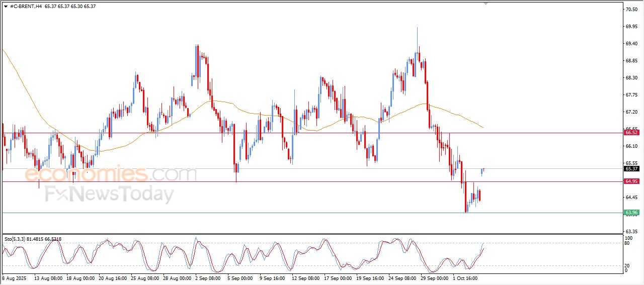Click the stochastic 80 level label

tap(627, 243)
